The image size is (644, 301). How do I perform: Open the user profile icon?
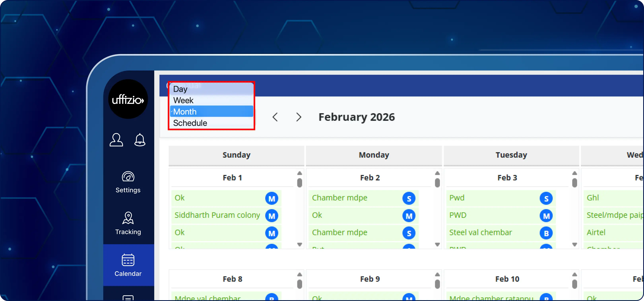(116, 140)
